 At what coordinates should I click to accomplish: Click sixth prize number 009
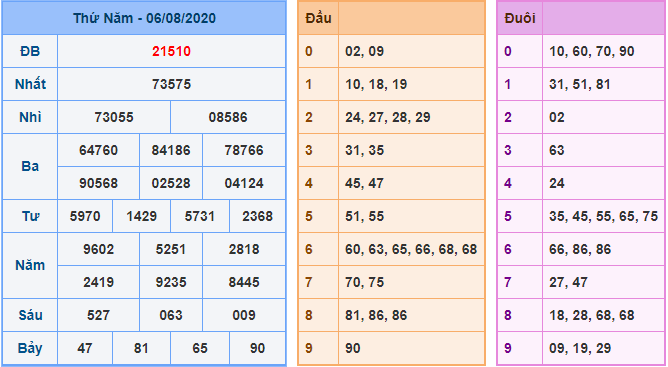coord(244,315)
